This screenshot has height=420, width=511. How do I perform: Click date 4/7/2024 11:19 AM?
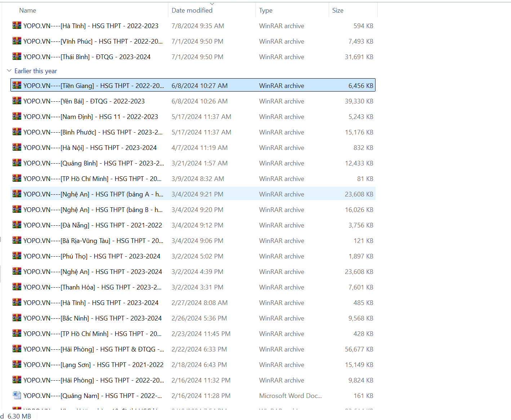pyautogui.click(x=200, y=148)
